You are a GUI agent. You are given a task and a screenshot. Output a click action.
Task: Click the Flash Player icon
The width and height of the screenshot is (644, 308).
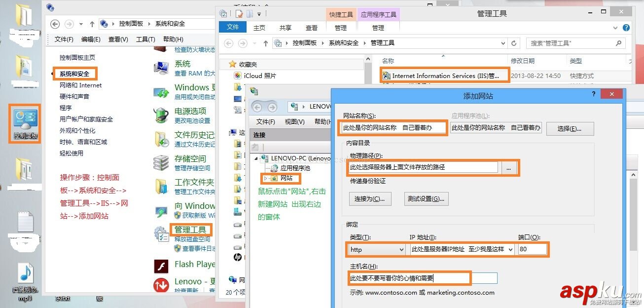tap(162, 267)
